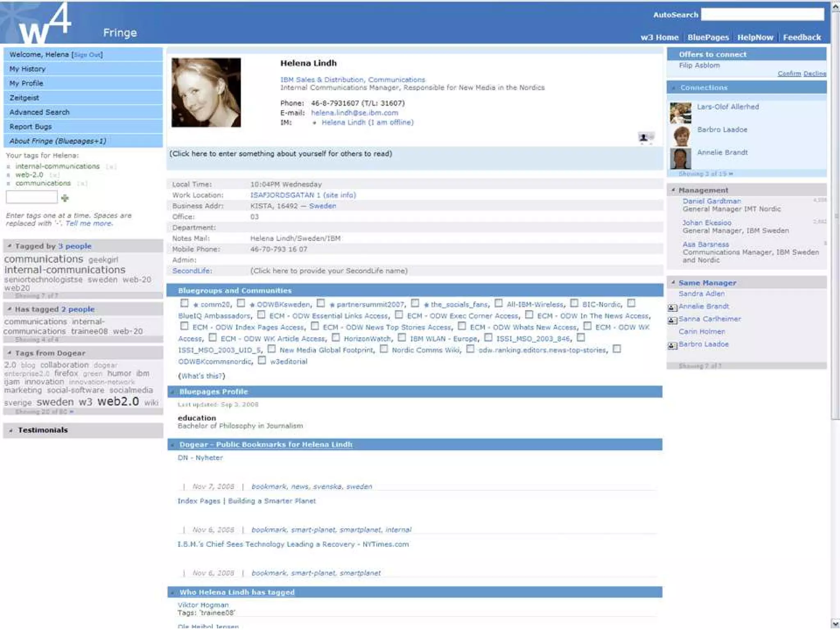
Task: Open the 'DN - Nyheter' bookmark
Action: 200,458
